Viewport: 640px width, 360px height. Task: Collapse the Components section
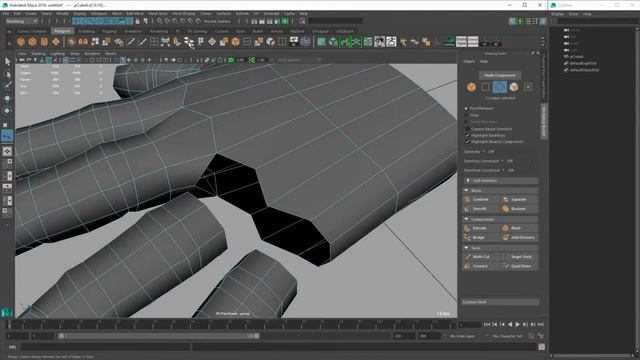[500, 219]
